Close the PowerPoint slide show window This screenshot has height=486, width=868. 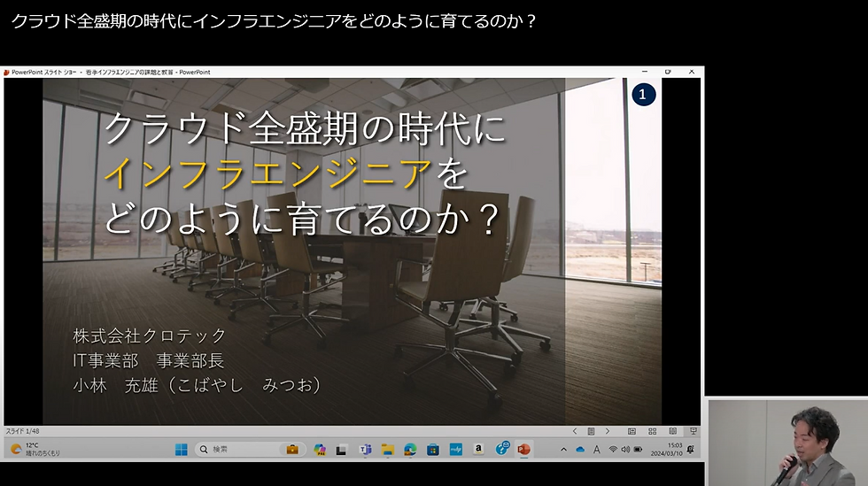pos(692,72)
